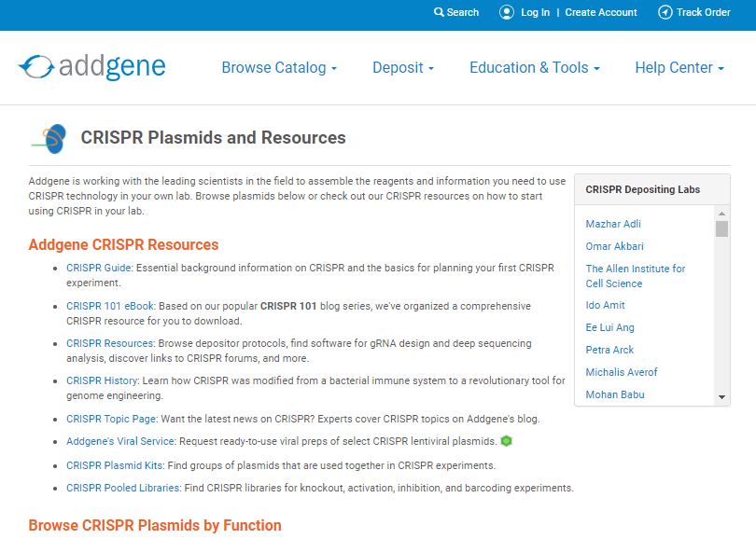
Task: Click the depositing labs scrollbar thumb
Action: click(721, 228)
